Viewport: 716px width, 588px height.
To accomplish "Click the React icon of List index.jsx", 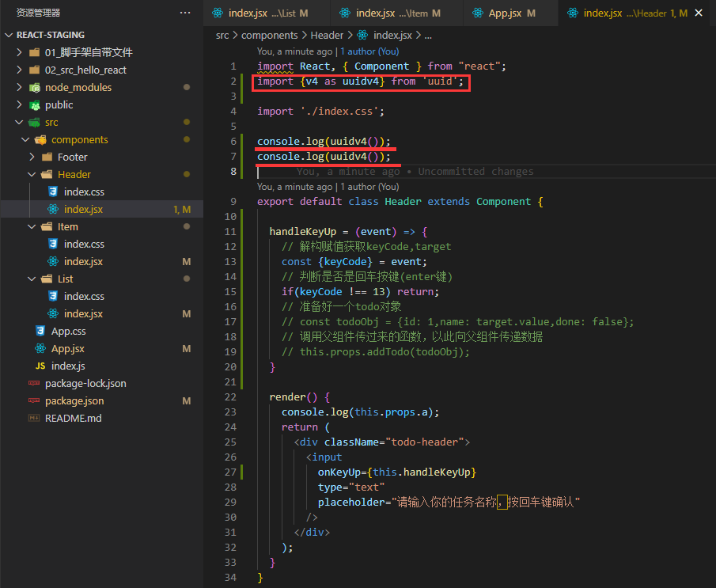I will [x=53, y=313].
